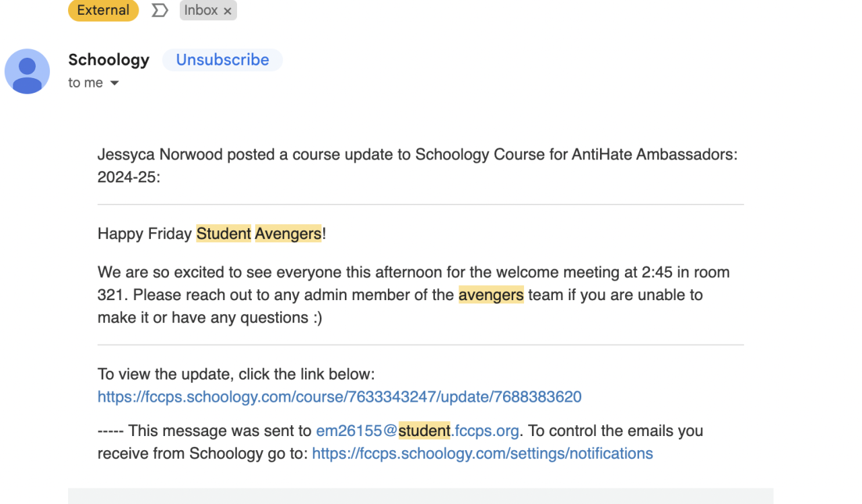Click highlighted capitalized "Avengers" in the greeting
862x504 pixels.
tap(288, 234)
